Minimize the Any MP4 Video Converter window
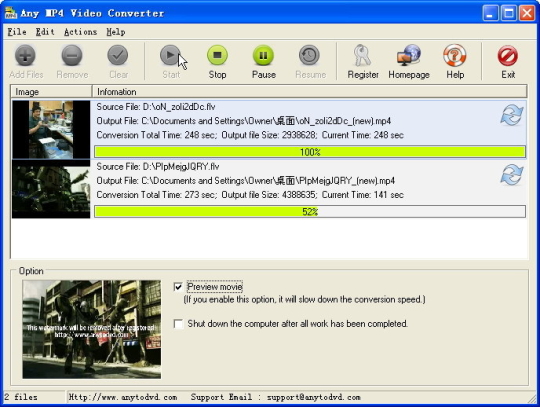This screenshot has height=407, width=540. (x=490, y=13)
